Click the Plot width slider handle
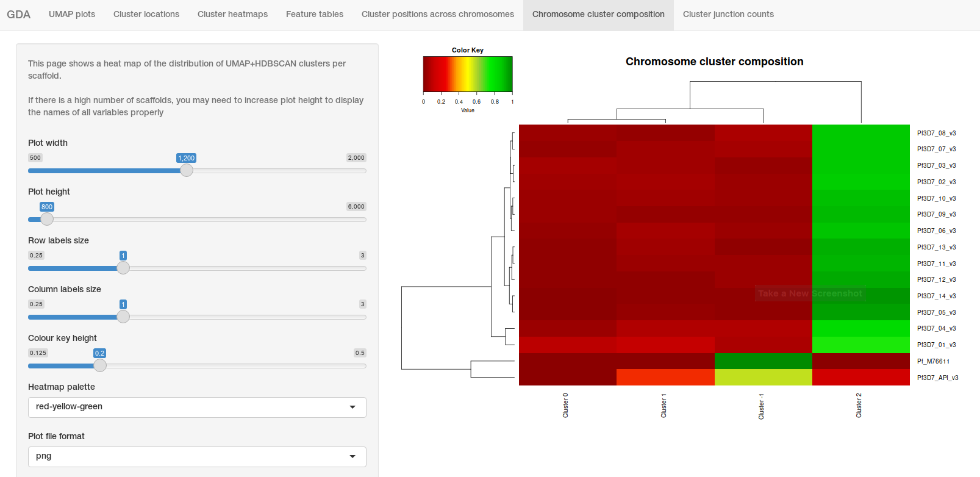The image size is (980, 477). click(x=187, y=170)
